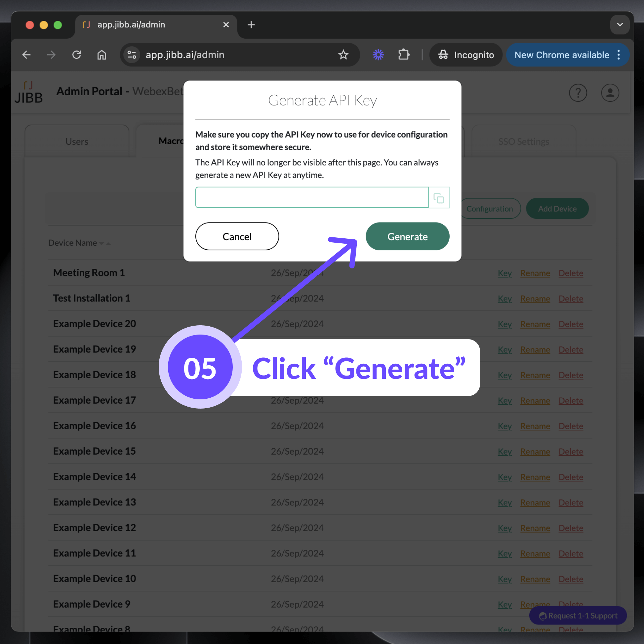Image resolution: width=644 pixels, height=644 pixels.
Task: Go to browser home page
Action: (102, 55)
